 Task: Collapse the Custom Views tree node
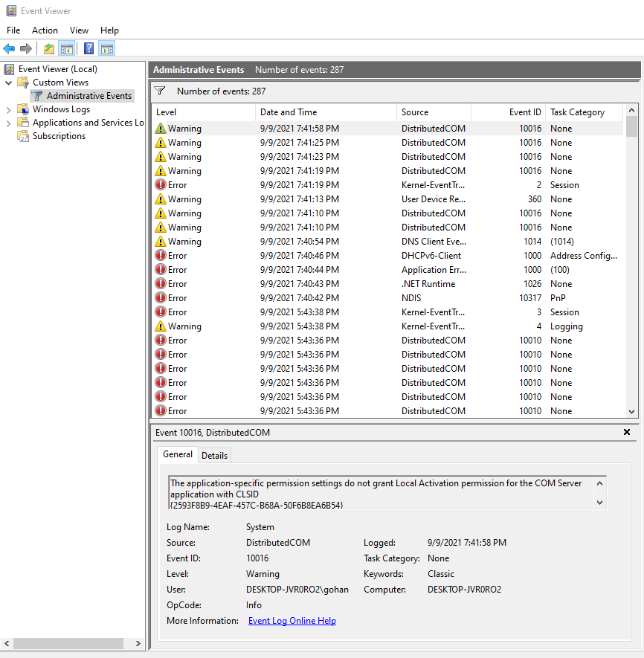click(x=8, y=83)
